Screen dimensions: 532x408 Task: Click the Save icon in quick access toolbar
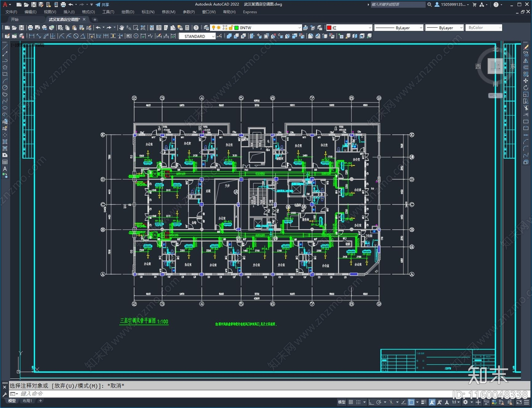pyautogui.click(x=34, y=4)
